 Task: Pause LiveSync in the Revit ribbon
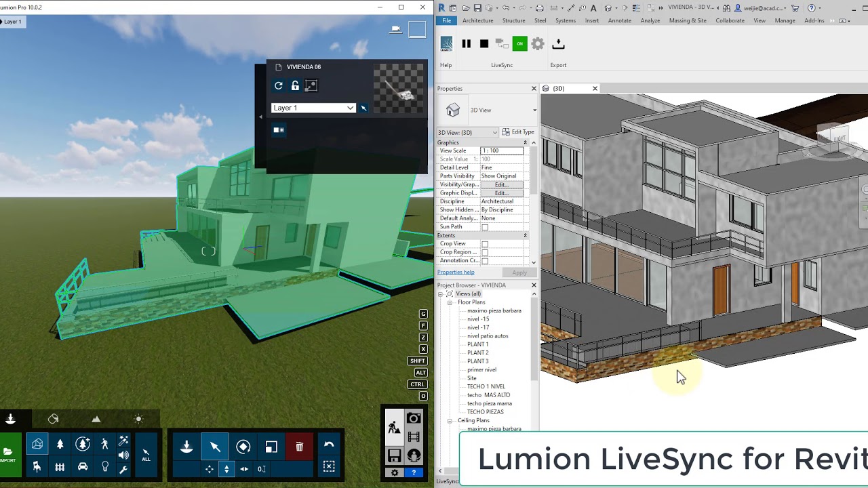click(466, 44)
